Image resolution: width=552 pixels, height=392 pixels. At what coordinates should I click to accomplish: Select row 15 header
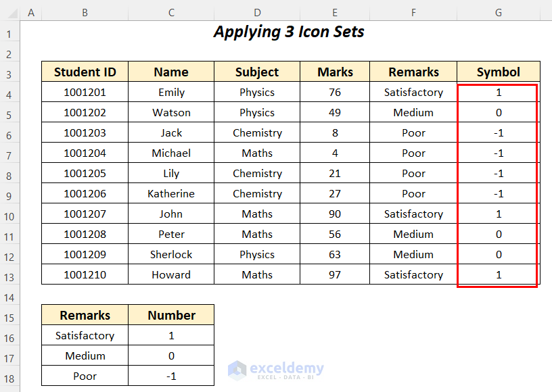pos(10,316)
